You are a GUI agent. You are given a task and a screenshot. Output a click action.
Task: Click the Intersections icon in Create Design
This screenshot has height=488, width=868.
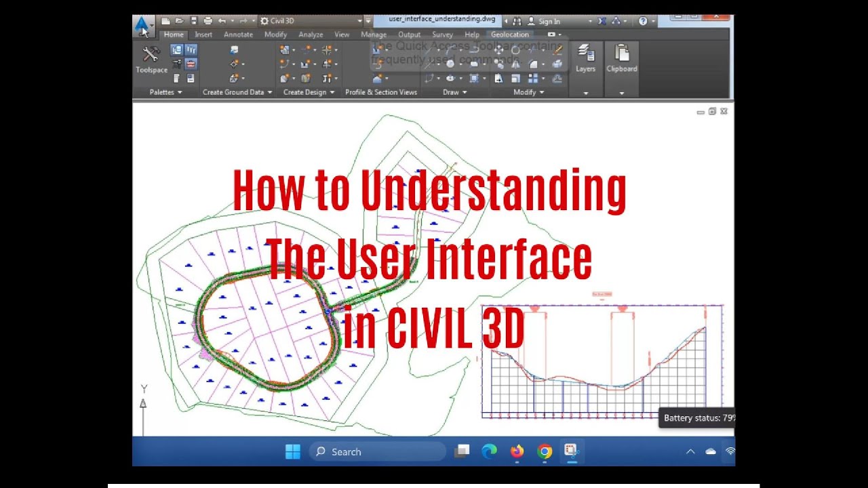coord(326,49)
